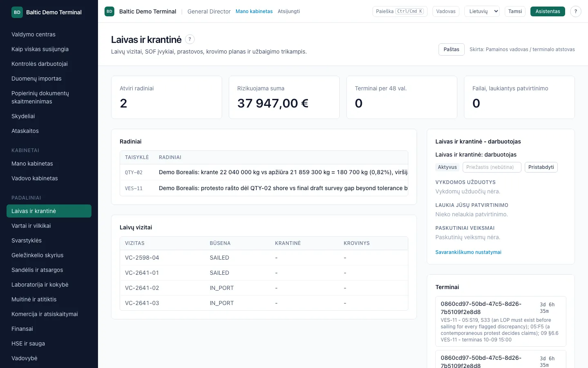
Task: Select vessel visit VC-2641-01
Action: 264,273
